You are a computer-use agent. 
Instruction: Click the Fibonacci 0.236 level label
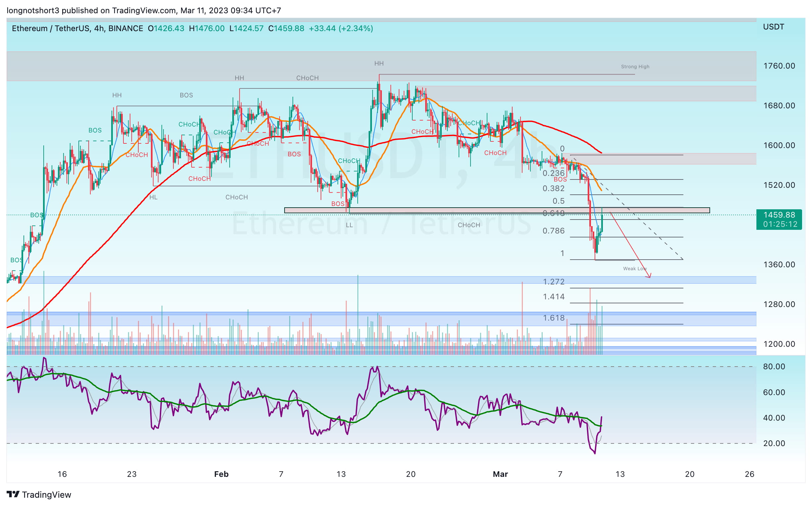click(x=554, y=173)
